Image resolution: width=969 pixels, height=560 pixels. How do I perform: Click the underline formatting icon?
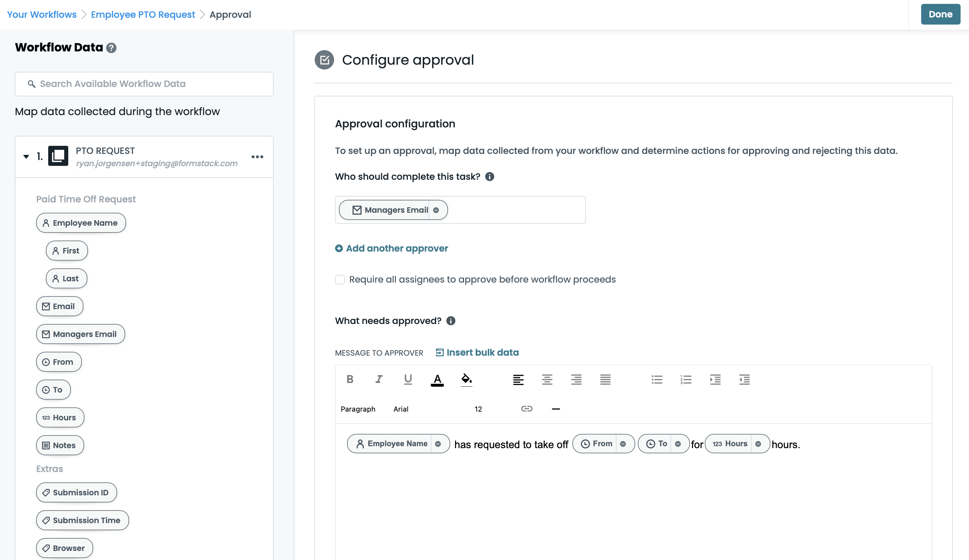point(408,379)
